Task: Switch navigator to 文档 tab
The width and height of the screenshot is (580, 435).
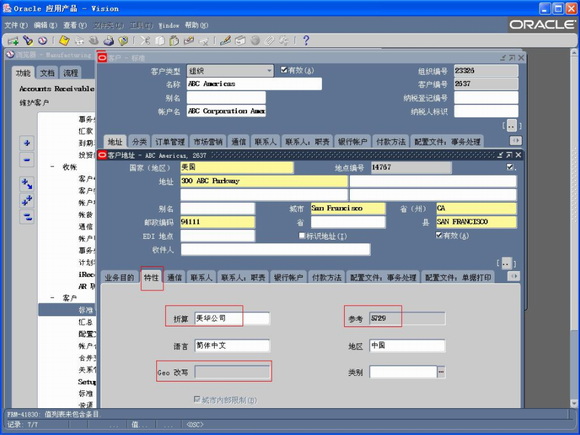Action: pos(47,73)
